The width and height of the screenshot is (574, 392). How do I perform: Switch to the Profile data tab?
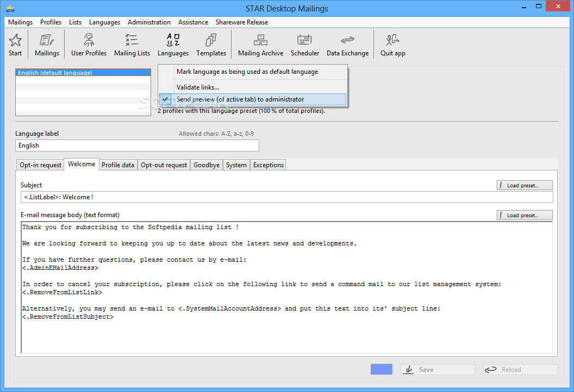click(x=118, y=165)
